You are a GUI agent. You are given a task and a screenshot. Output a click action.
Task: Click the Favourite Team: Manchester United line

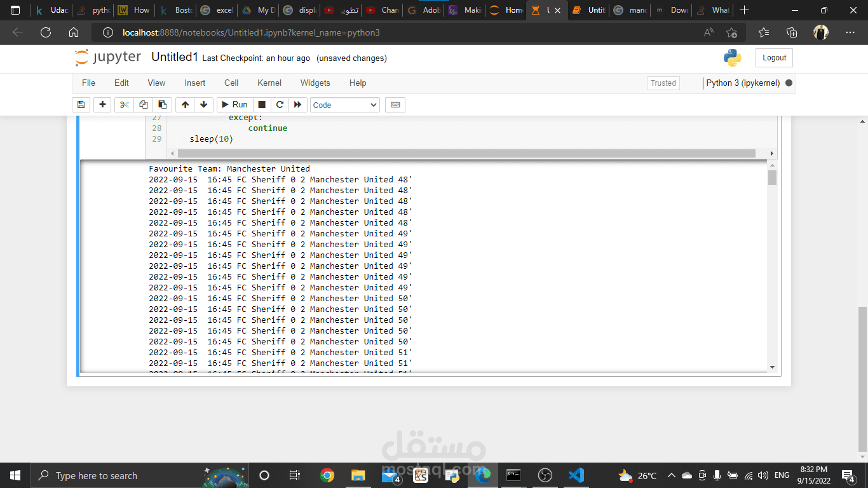coord(229,169)
